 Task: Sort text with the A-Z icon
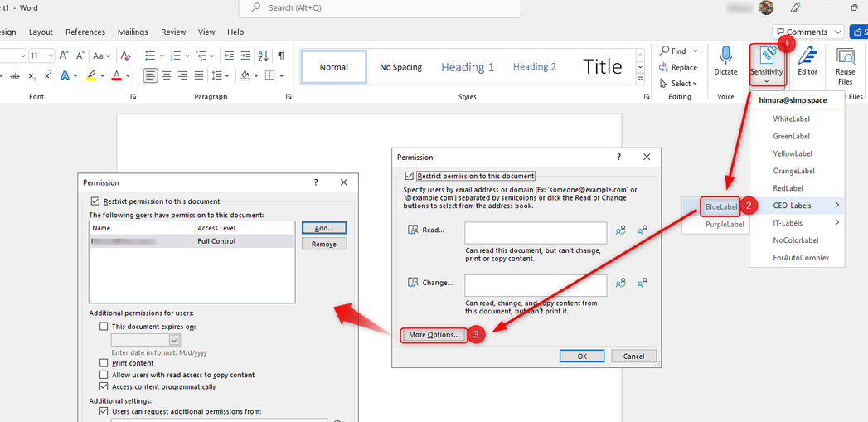[x=264, y=56]
